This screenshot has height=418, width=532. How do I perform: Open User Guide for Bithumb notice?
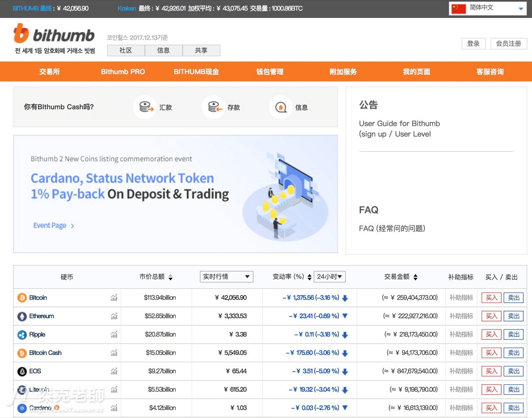tap(399, 129)
